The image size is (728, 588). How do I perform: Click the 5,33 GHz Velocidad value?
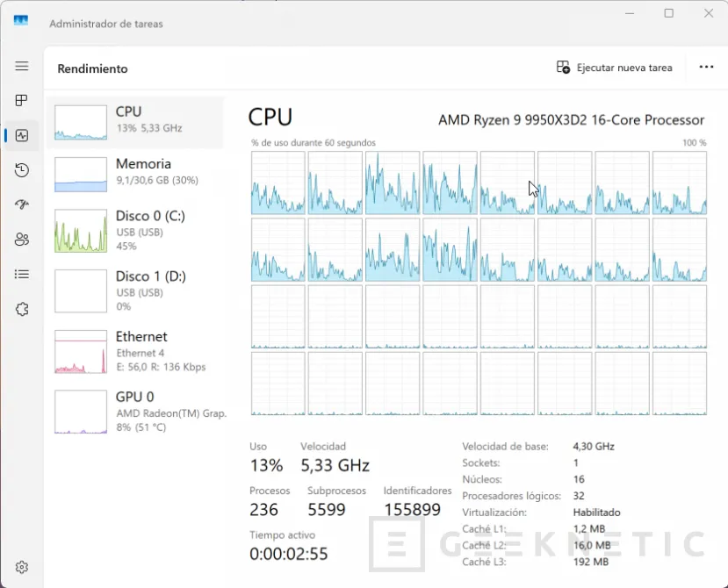335,465
